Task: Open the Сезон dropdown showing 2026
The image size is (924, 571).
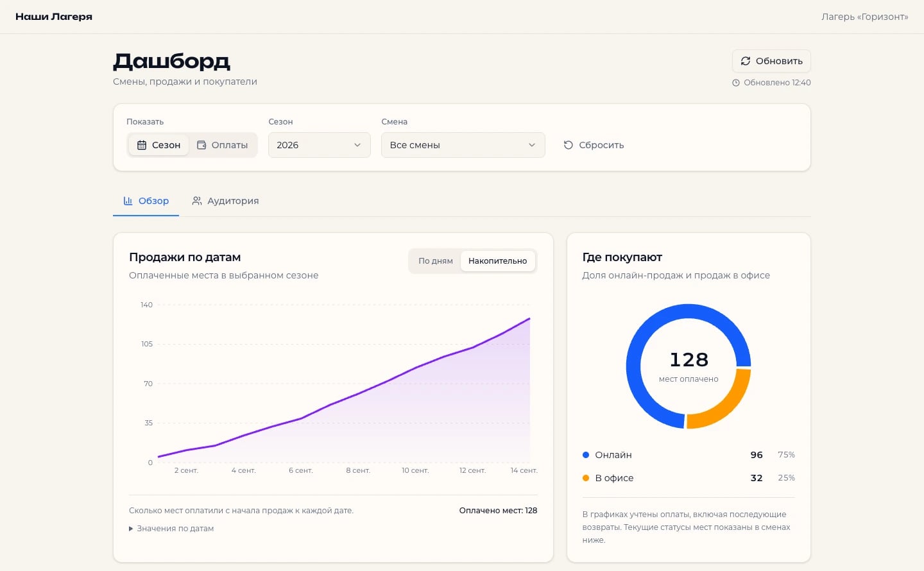Action: [x=320, y=145]
